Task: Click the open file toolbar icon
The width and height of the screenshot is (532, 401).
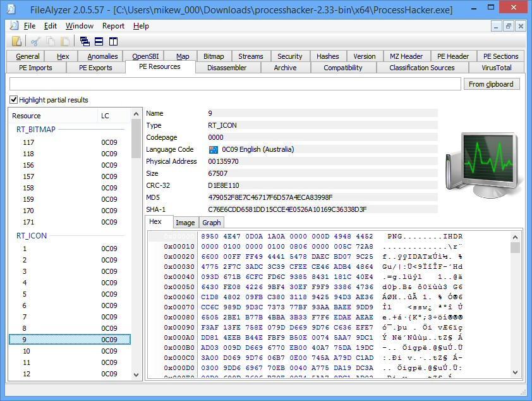Action: click(x=16, y=41)
